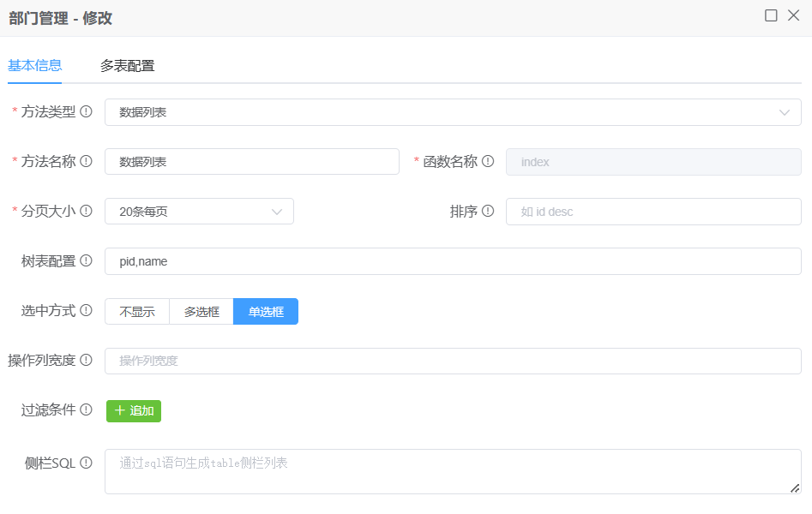This screenshot has width=812, height=514.
Task: Click the 排序 input field
Action: pyautogui.click(x=653, y=212)
